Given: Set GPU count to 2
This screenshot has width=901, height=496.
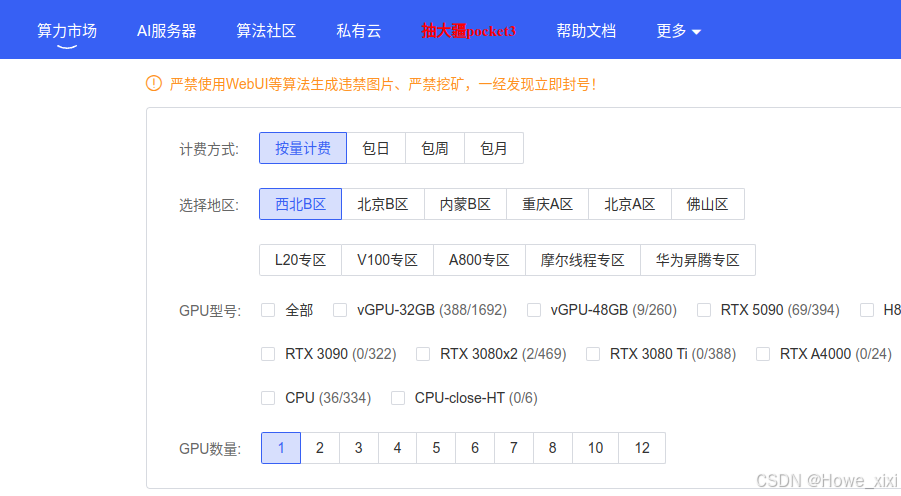Looking at the screenshot, I should [x=319, y=448].
